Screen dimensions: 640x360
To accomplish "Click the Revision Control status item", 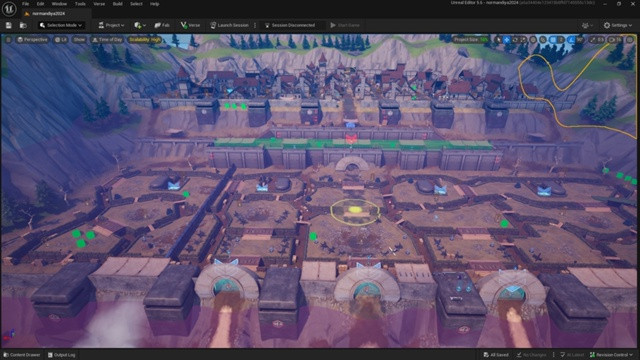I will point(611,355).
